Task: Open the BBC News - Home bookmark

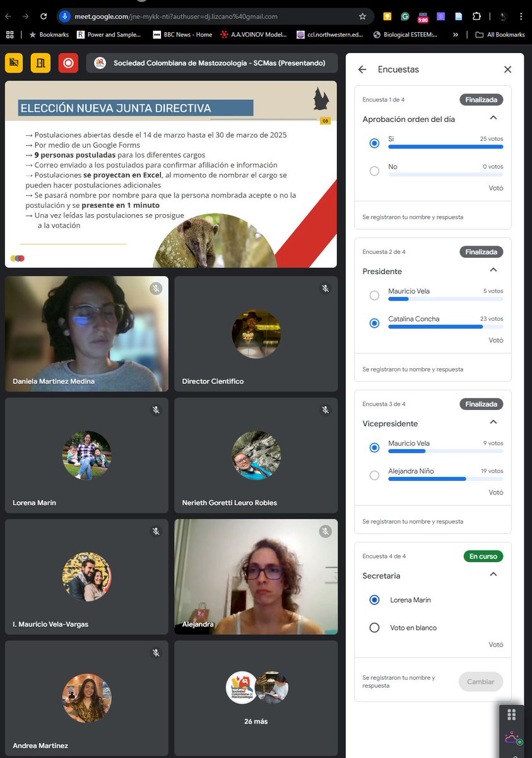Action: click(182, 35)
